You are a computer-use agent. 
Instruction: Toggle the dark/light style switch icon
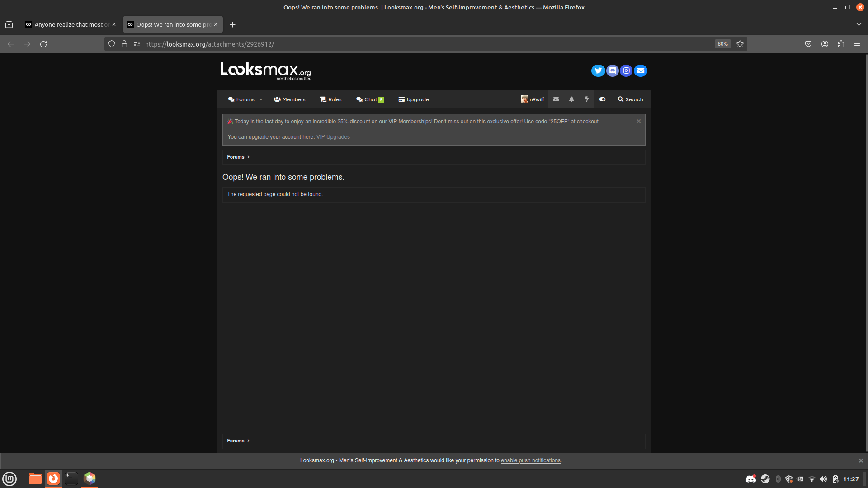pyautogui.click(x=602, y=99)
